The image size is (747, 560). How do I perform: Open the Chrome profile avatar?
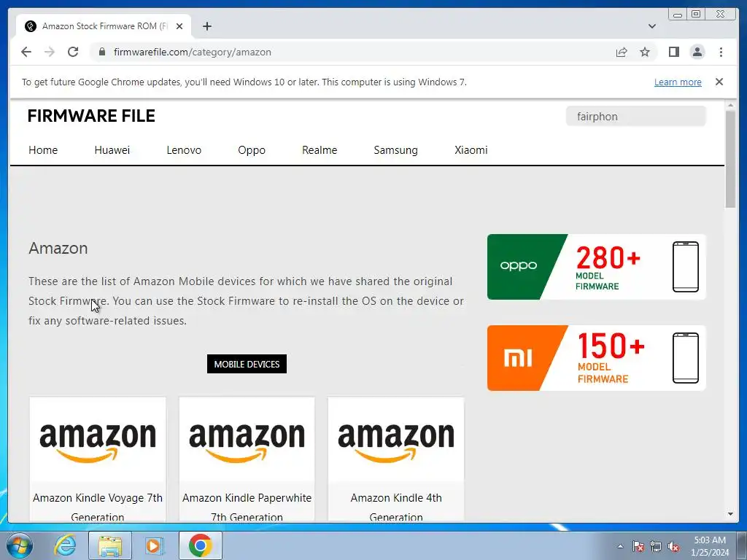pyautogui.click(x=697, y=52)
